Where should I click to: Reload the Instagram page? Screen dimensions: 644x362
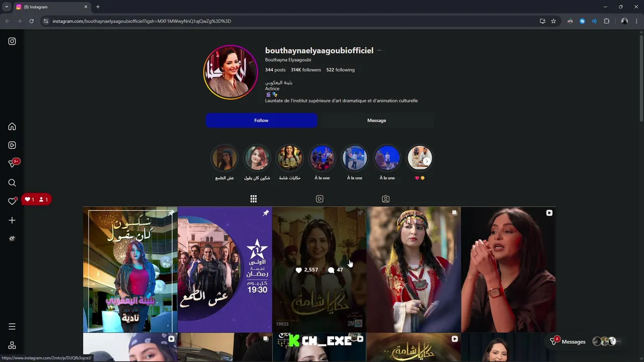tap(31, 21)
